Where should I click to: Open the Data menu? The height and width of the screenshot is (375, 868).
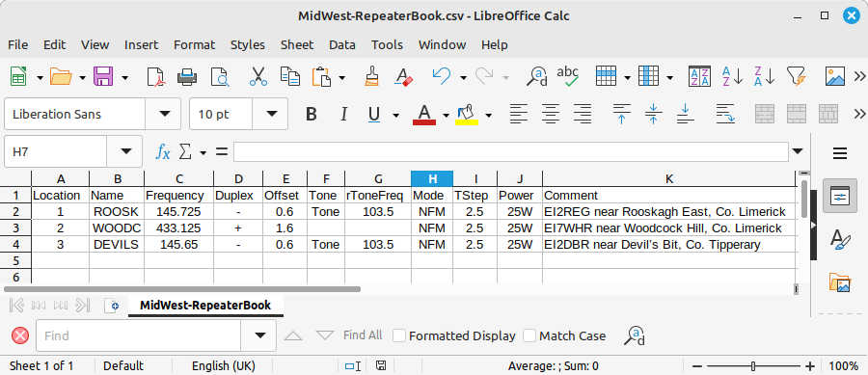coord(342,44)
